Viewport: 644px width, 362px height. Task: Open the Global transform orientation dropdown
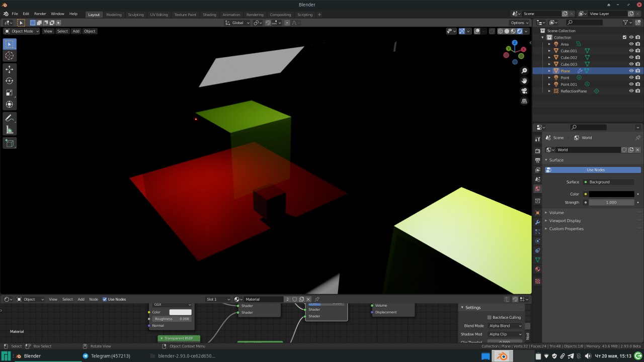pos(237,23)
